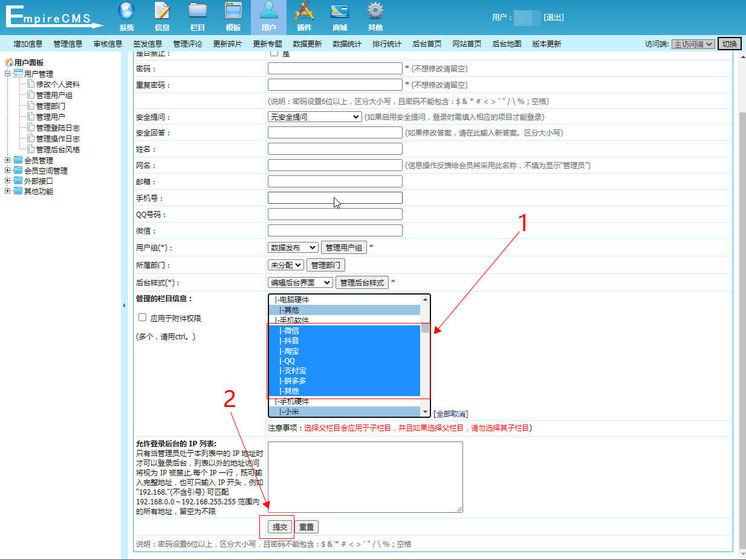Open the 系统 (System) globe icon
The image size is (746, 560).
[126, 13]
